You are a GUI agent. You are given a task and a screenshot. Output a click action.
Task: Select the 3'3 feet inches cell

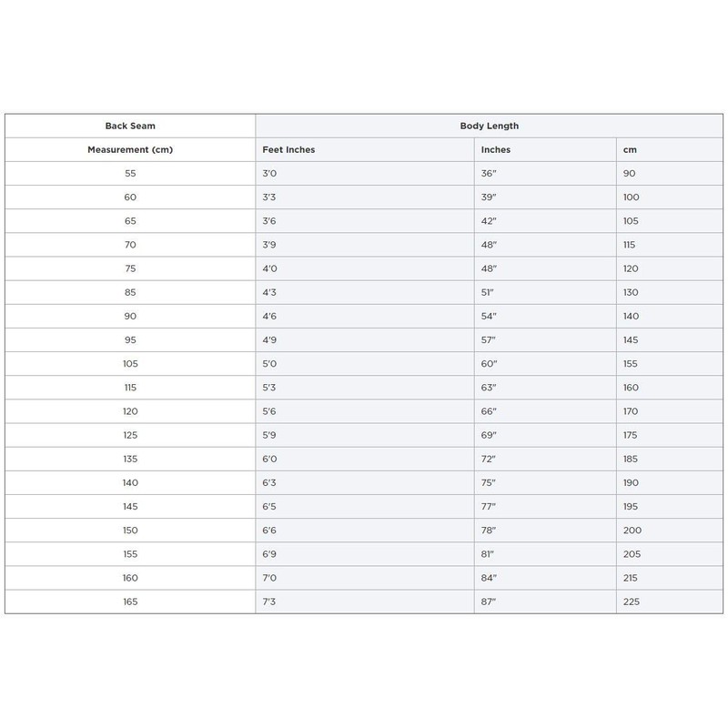click(269, 197)
